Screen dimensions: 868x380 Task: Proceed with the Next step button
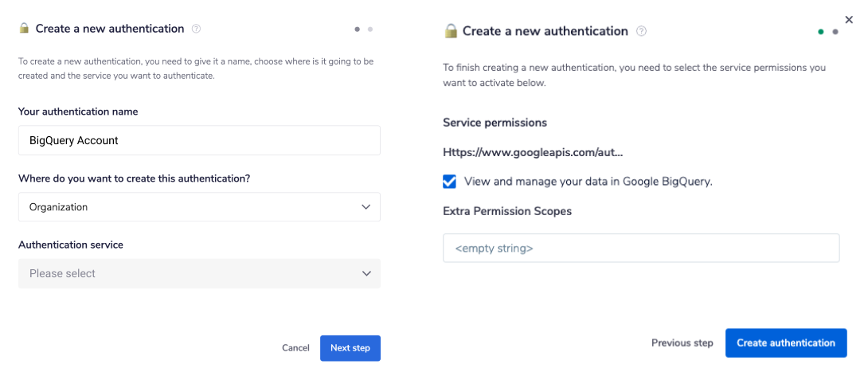point(350,348)
